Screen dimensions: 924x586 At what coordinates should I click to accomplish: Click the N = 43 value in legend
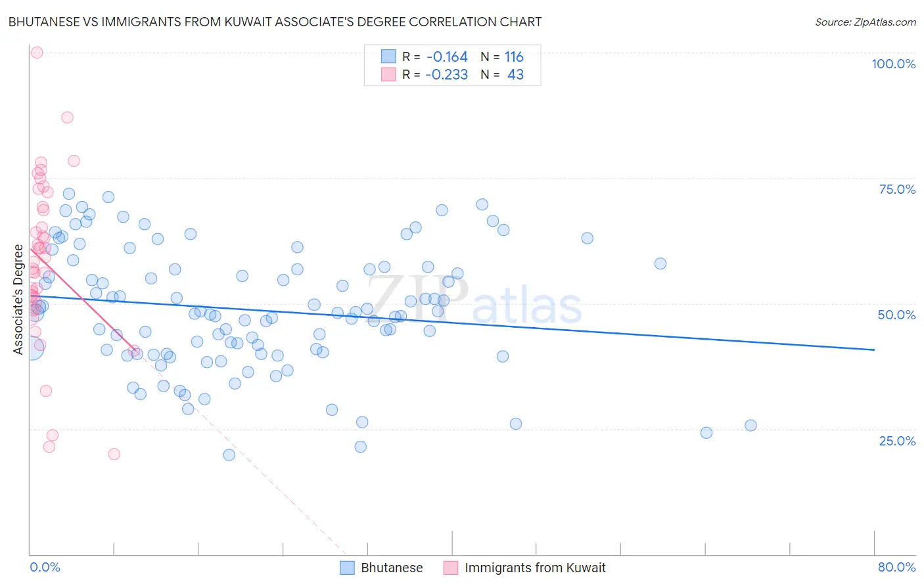click(502, 74)
